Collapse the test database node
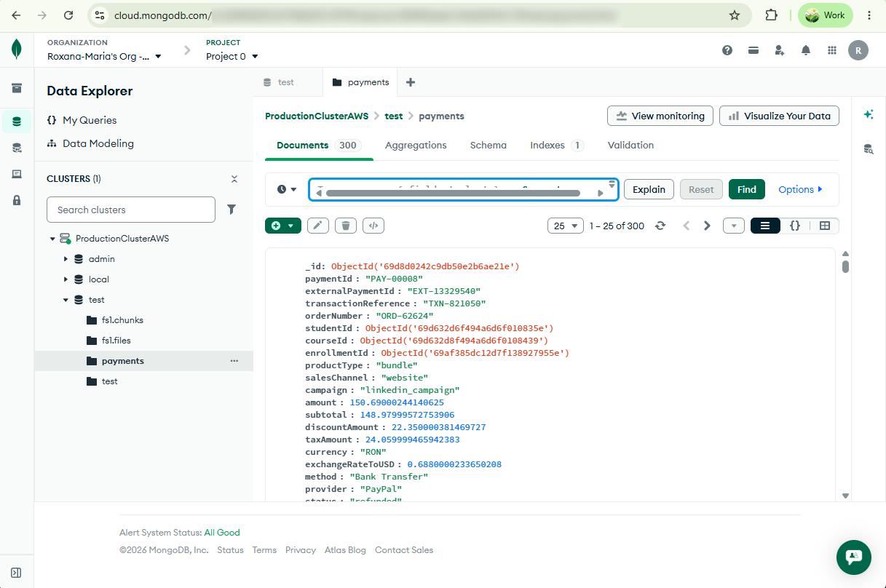886x588 pixels. [66, 300]
